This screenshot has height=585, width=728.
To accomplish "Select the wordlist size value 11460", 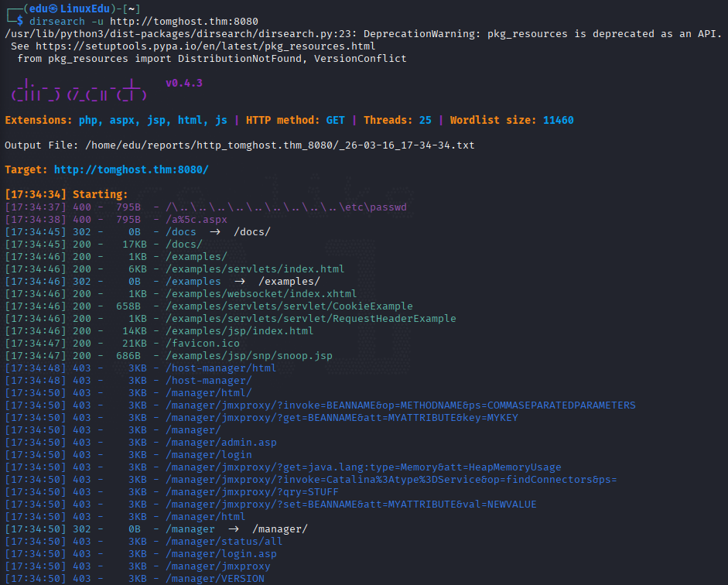I will [558, 120].
